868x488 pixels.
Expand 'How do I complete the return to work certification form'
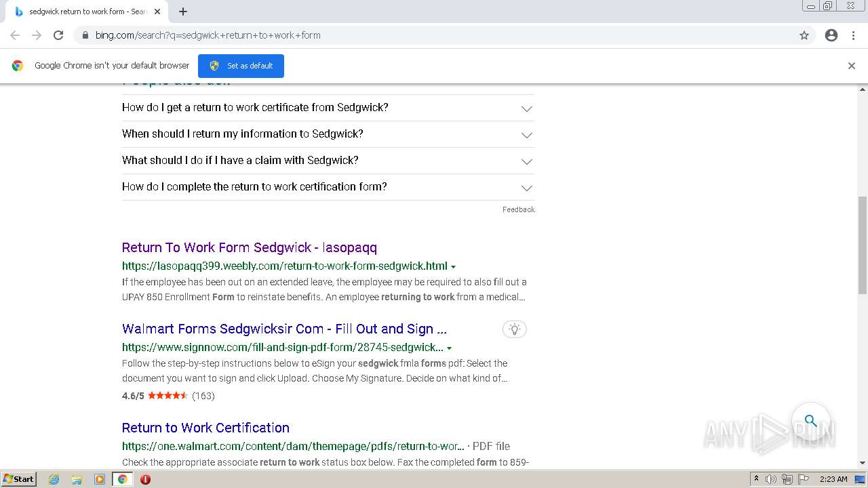point(328,187)
